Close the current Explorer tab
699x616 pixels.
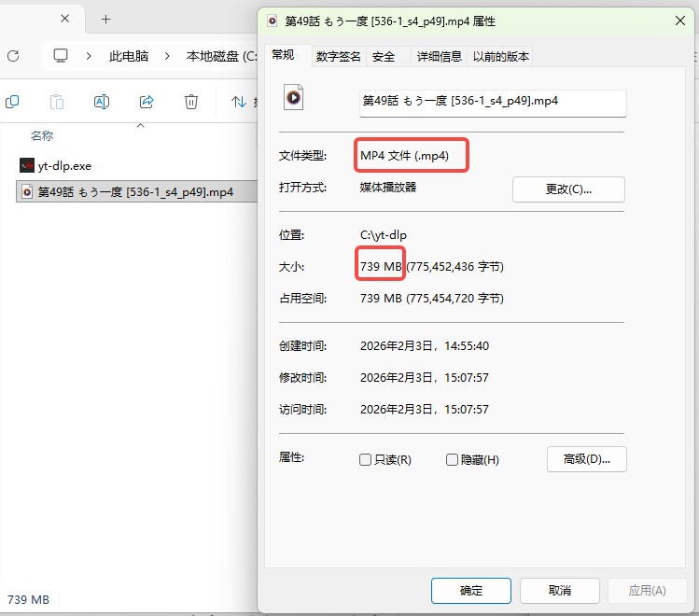click(x=65, y=19)
